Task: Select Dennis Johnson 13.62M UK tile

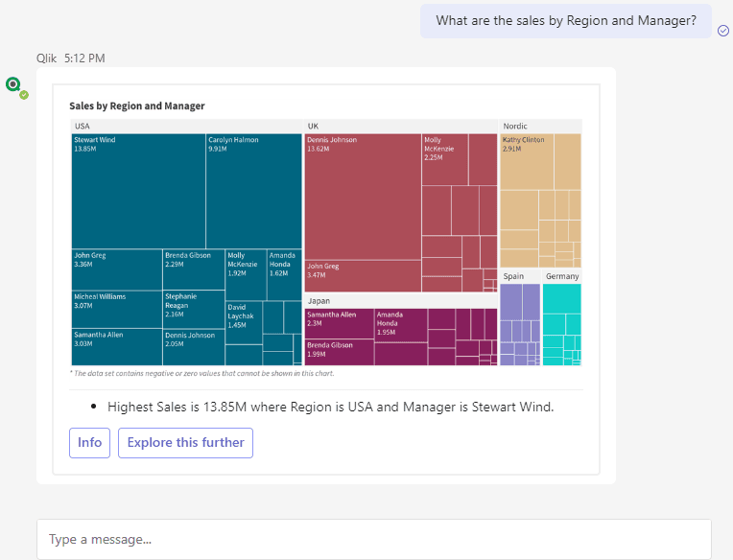Action: click(x=363, y=197)
